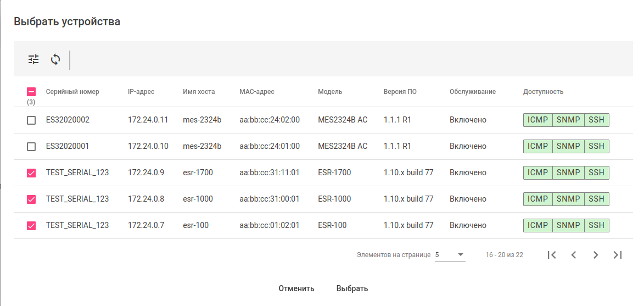This screenshot has width=644, height=306.
Task: Click the ICMP badge for esr-100
Action: tap(537, 225)
